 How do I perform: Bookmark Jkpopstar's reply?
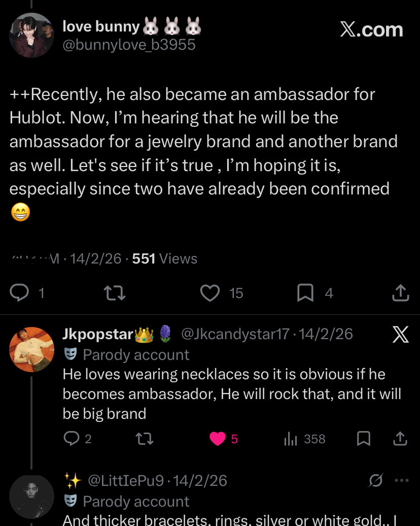[364, 439]
